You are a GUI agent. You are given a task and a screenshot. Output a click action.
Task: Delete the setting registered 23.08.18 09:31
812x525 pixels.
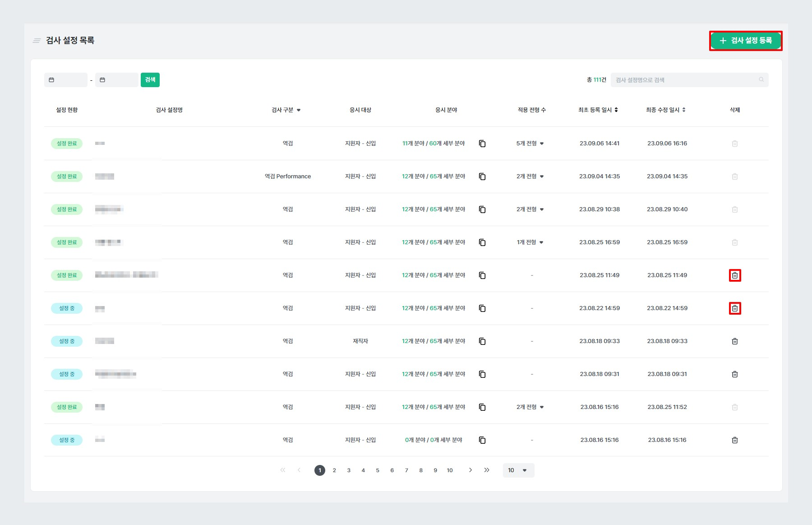tap(735, 374)
